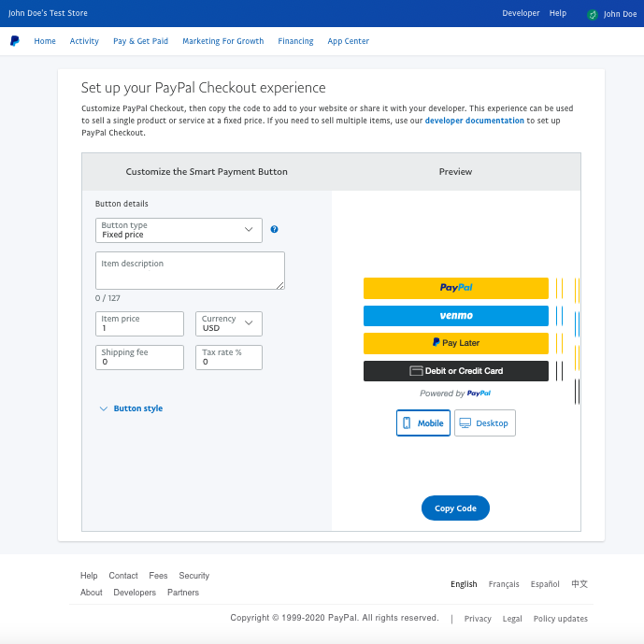The height and width of the screenshot is (644, 644).
Task: Click the John Doe profile avatar icon
Action: click(592, 14)
